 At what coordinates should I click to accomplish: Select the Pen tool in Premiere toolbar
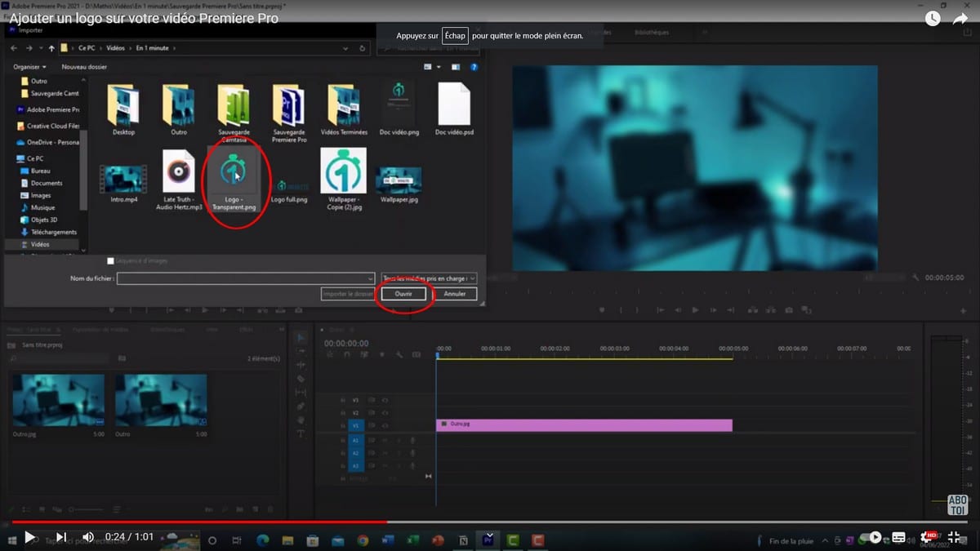point(301,406)
